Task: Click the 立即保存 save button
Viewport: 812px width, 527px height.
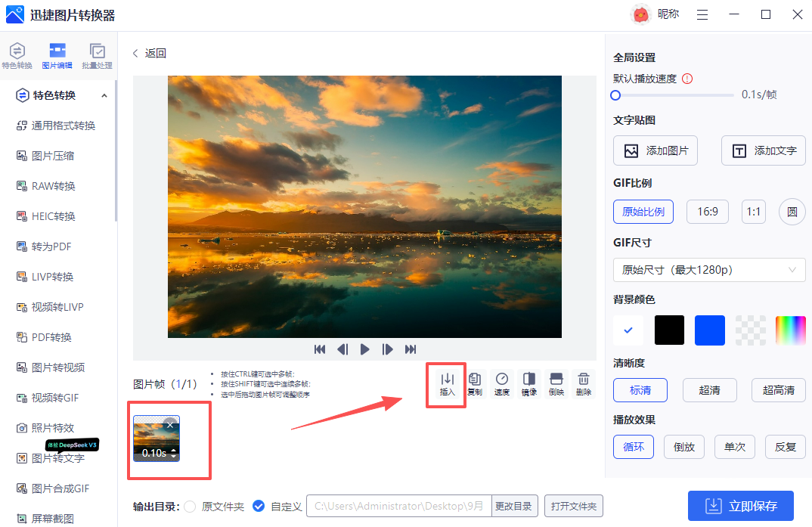Action: tap(741, 506)
